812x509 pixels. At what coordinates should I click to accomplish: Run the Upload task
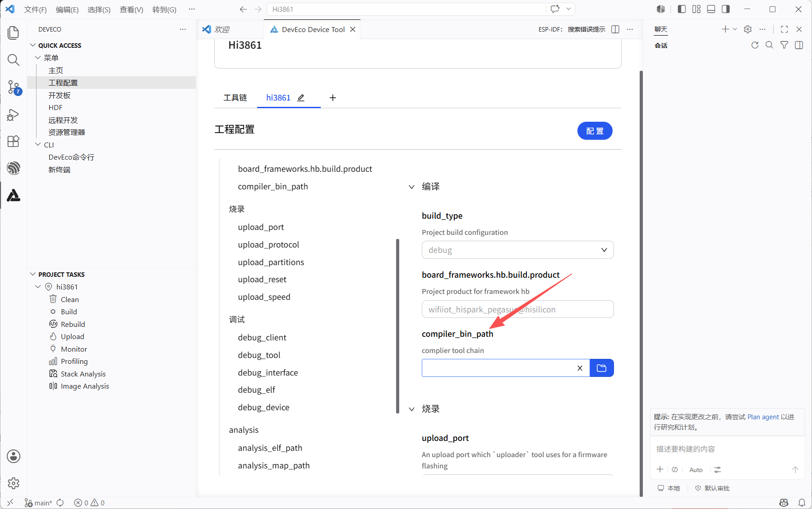73,336
